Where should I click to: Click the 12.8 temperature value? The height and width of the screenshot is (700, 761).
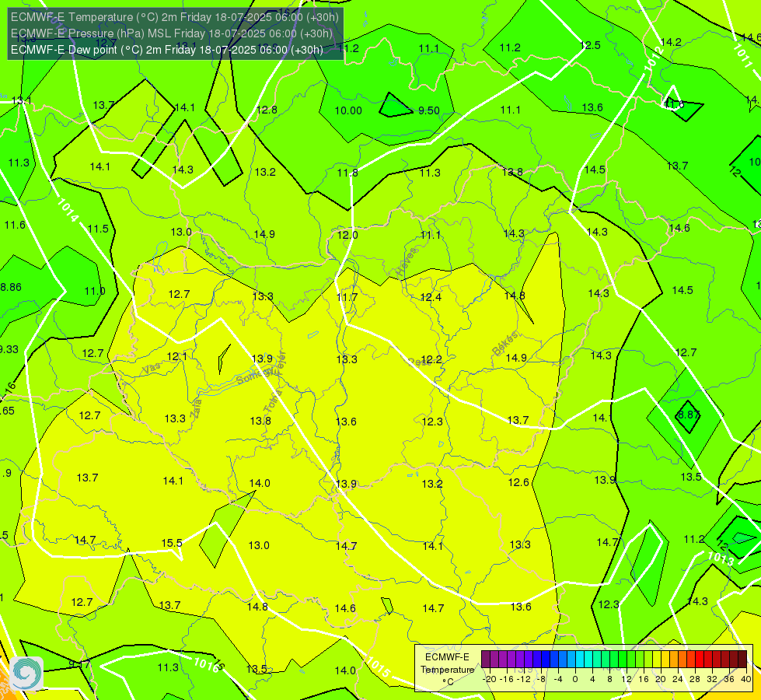click(267, 110)
